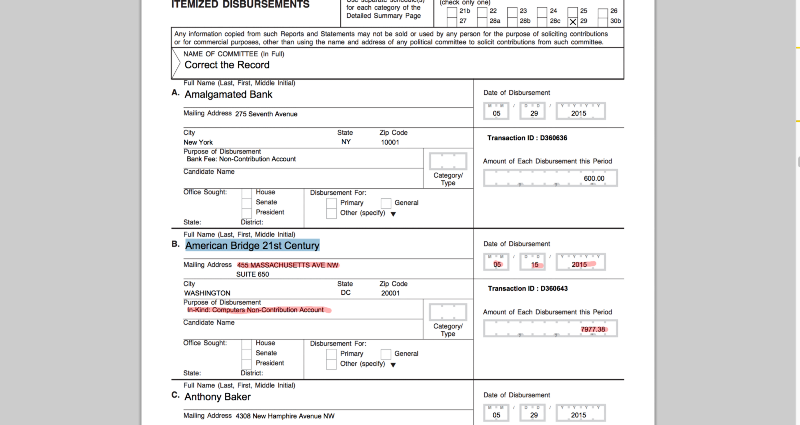Click month field of Amalgamated Bank disbursement date
The width and height of the screenshot is (800, 425).
tap(496, 111)
